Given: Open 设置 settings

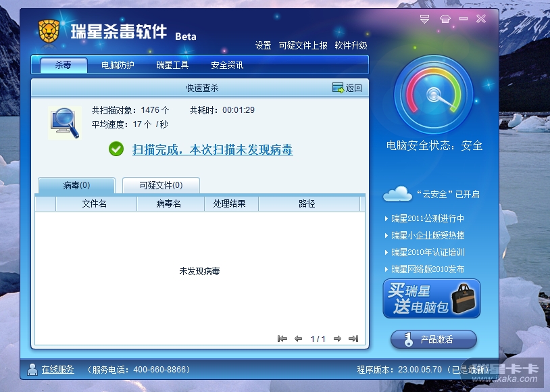Looking at the screenshot, I should (263, 45).
